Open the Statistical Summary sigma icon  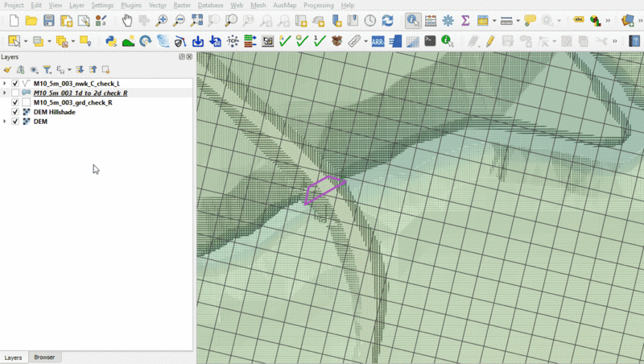[465, 20]
